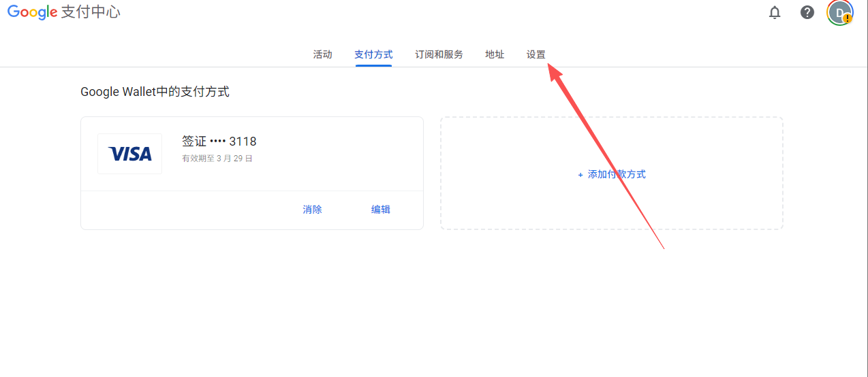Click the 添加付款方式 link text
Viewport: 868px width, 377px height.
click(x=617, y=174)
